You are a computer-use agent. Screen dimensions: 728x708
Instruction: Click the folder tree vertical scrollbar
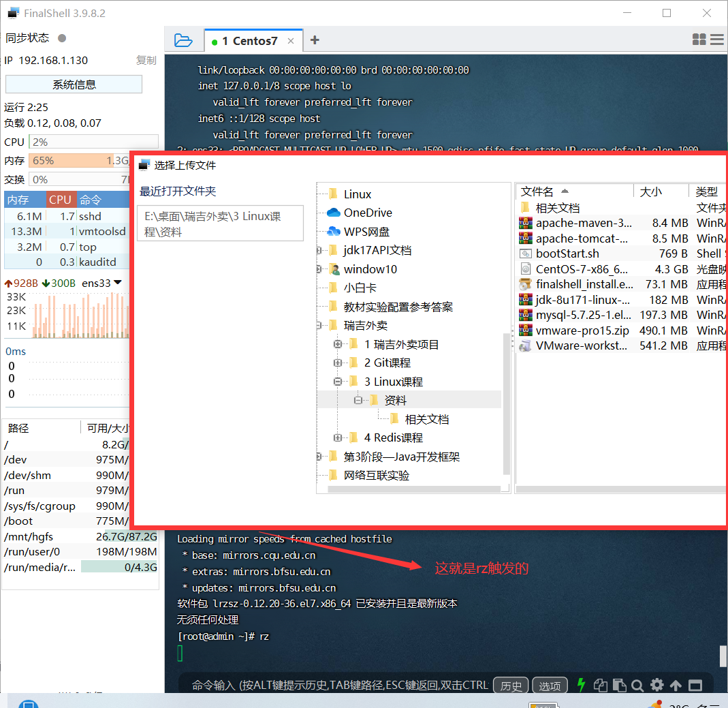point(506,403)
